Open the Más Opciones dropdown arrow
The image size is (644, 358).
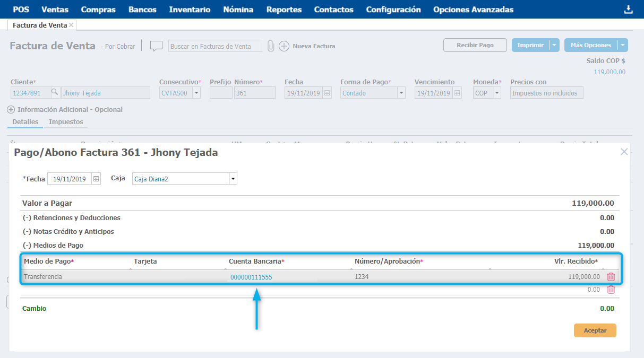(x=623, y=46)
